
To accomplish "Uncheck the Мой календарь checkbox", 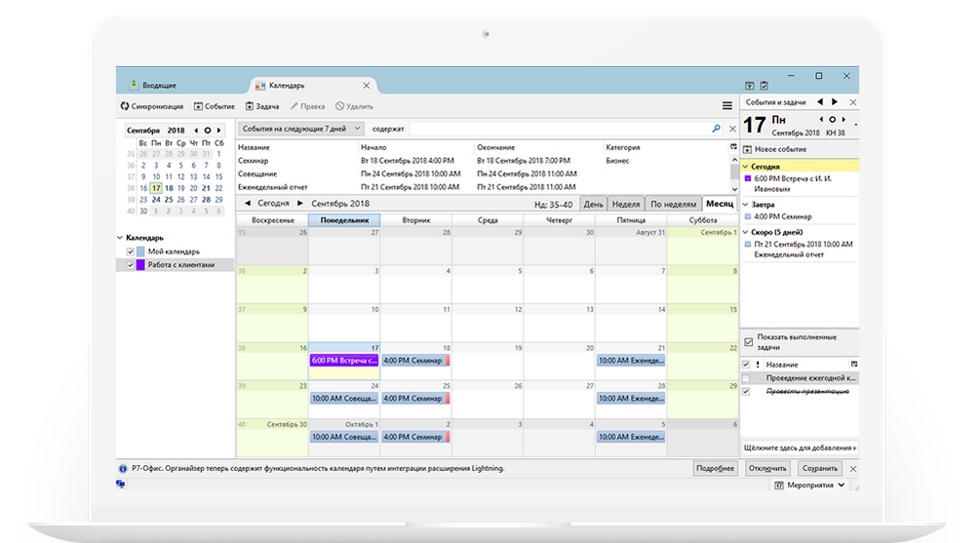I will [131, 252].
